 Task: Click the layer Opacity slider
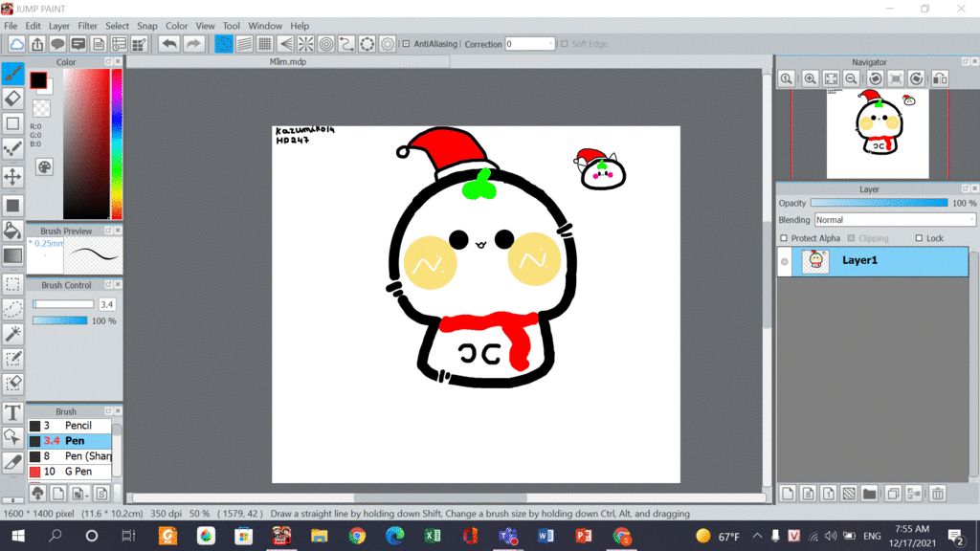click(879, 203)
